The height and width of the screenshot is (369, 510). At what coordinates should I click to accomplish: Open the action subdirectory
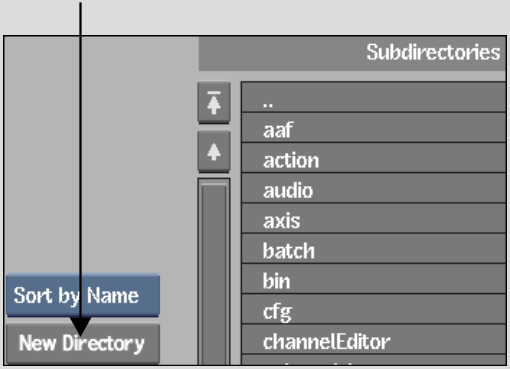374,158
